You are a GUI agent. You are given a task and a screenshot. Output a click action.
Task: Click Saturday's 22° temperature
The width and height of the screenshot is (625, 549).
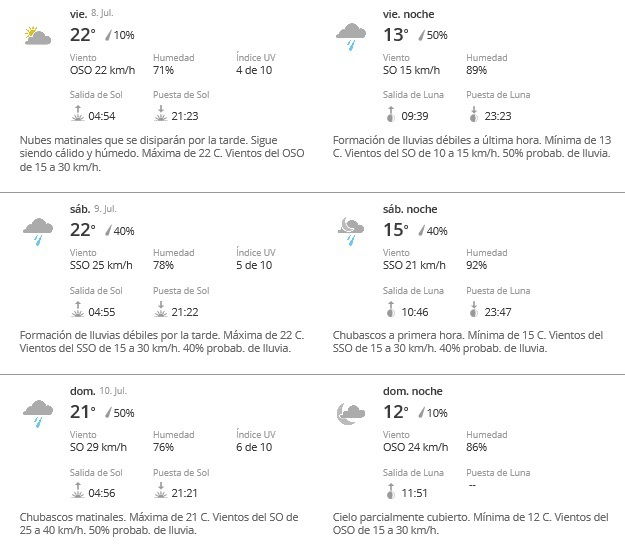pos(83,230)
